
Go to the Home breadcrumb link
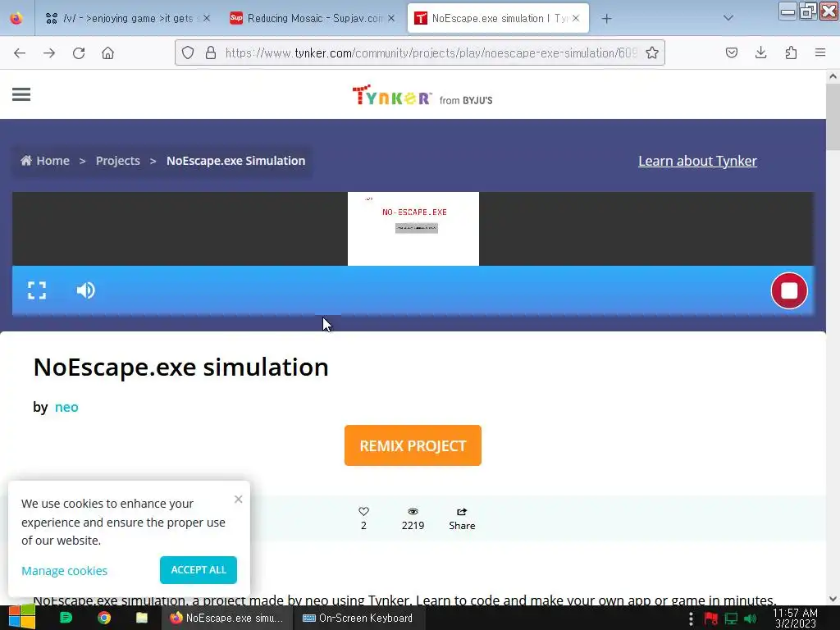pos(45,161)
